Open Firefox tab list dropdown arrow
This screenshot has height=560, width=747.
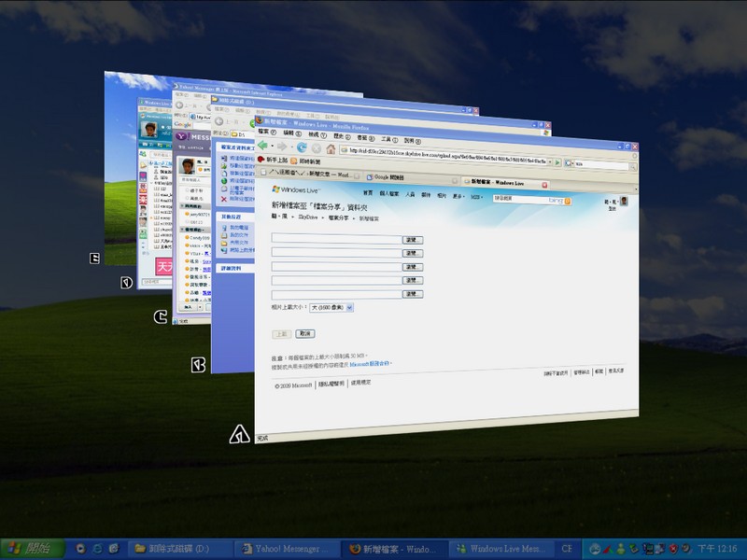click(636, 189)
